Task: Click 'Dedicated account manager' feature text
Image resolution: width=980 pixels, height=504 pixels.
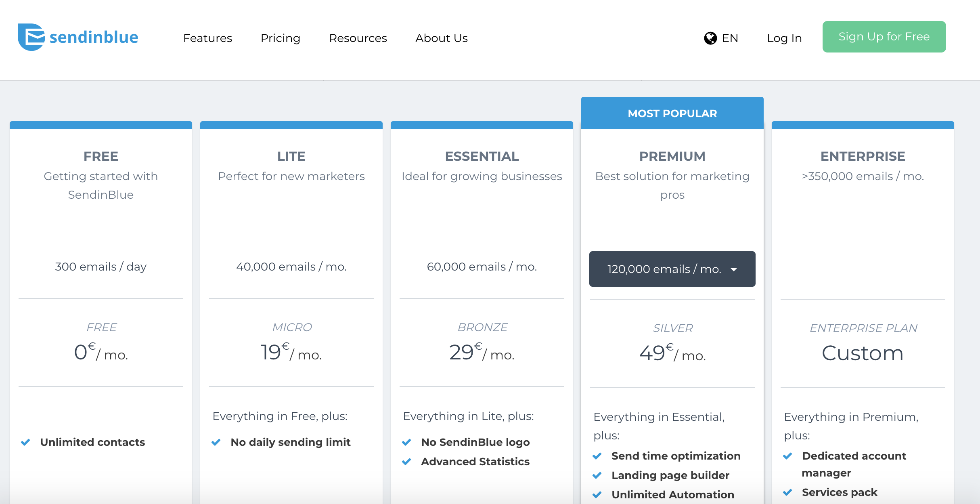Action: point(854,464)
